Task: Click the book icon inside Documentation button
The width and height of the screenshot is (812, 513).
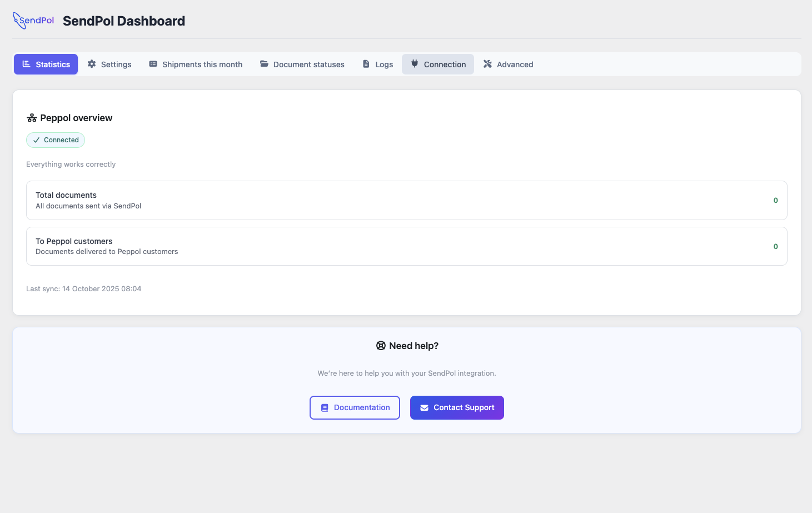Action: 325,407
